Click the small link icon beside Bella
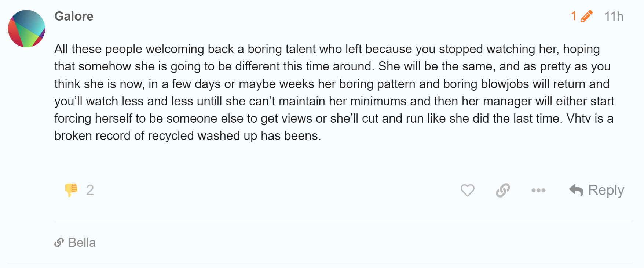 (x=59, y=242)
